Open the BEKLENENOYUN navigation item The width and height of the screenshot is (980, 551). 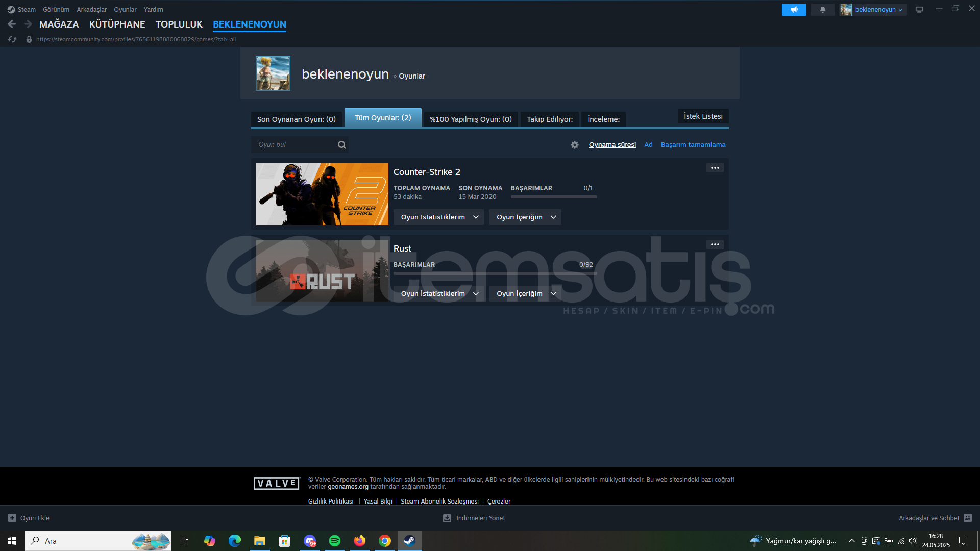pos(250,24)
